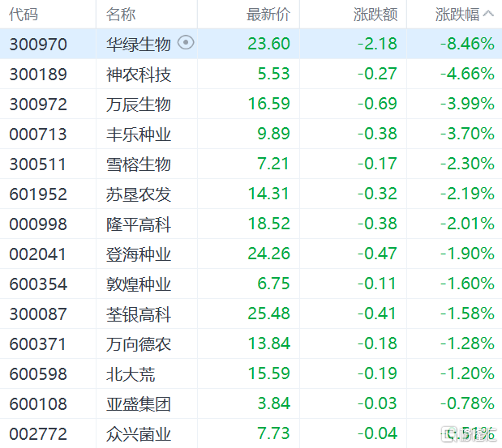Screen dimensions: 502x448
Task: Click the -0.04 change amount
Action: click(x=377, y=433)
